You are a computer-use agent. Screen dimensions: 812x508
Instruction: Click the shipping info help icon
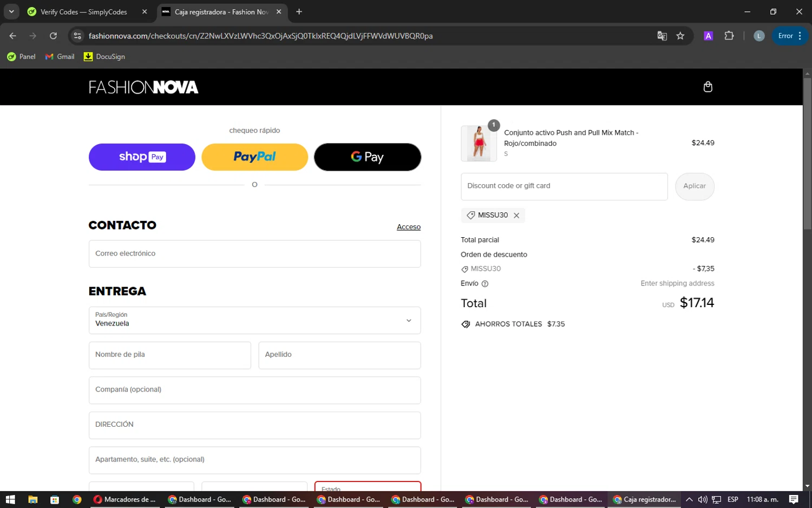click(485, 284)
